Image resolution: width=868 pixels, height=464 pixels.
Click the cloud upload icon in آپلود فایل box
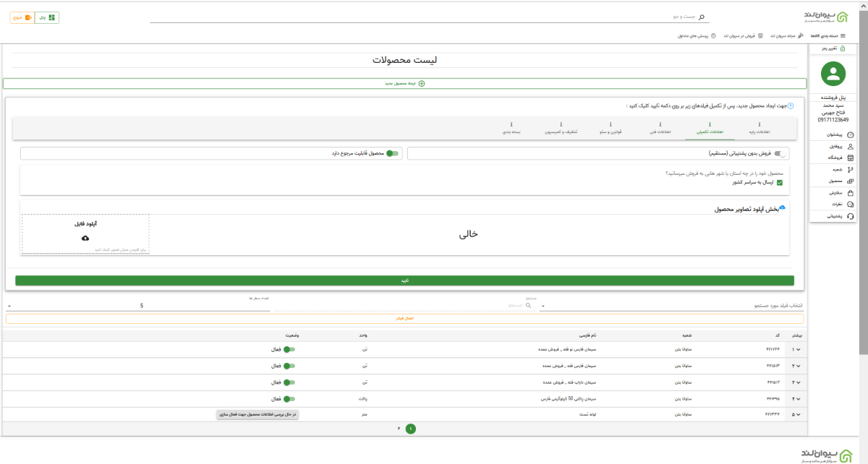click(x=85, y=240)
